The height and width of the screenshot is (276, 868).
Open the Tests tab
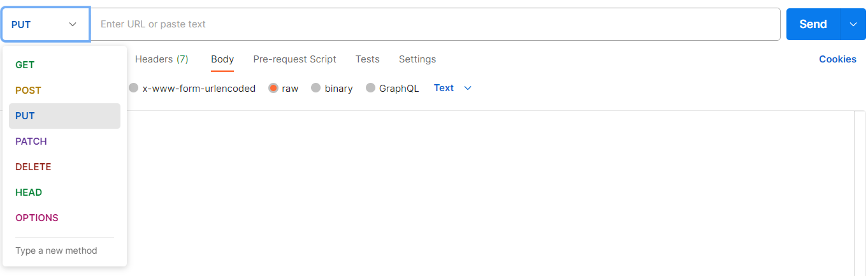coord(368,59)
